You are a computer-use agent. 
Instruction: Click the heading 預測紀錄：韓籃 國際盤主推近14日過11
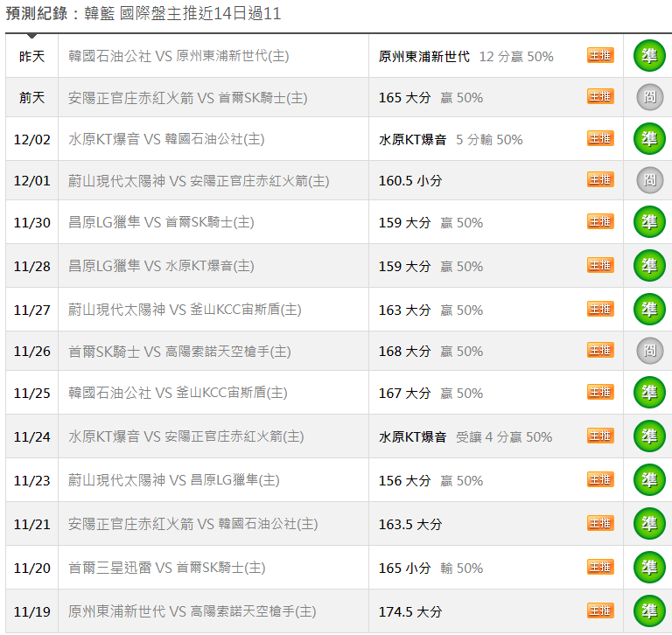(143, 13)
